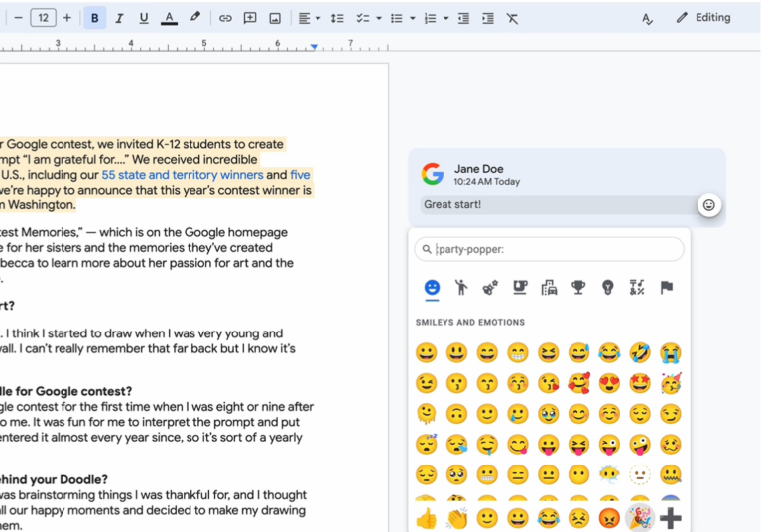Select the Smileys and emotions category tab
762x532 pixels.
click(432, 288)
